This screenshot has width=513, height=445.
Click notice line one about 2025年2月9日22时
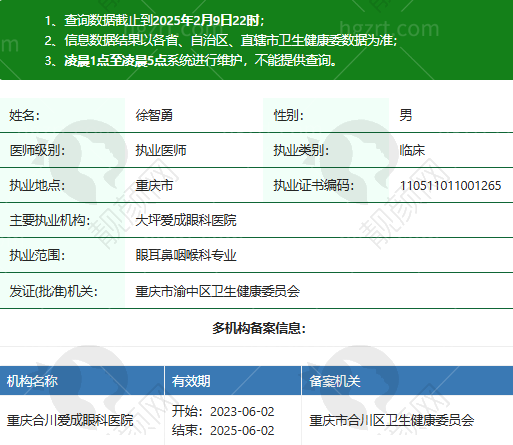[x=155, y=21]
